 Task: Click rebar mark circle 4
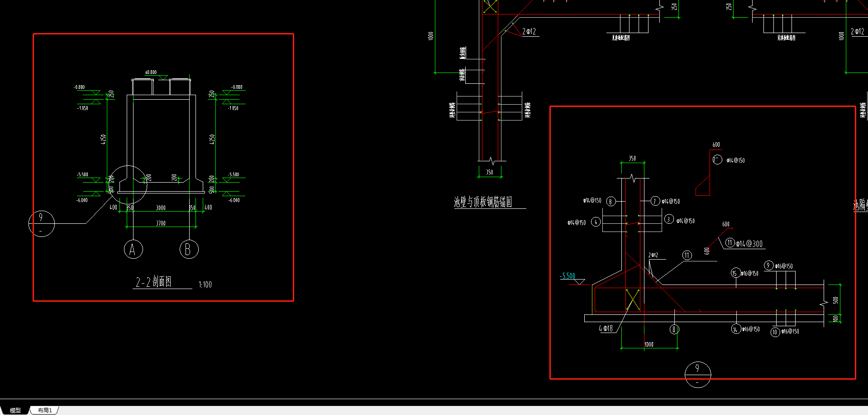(596, 222)
